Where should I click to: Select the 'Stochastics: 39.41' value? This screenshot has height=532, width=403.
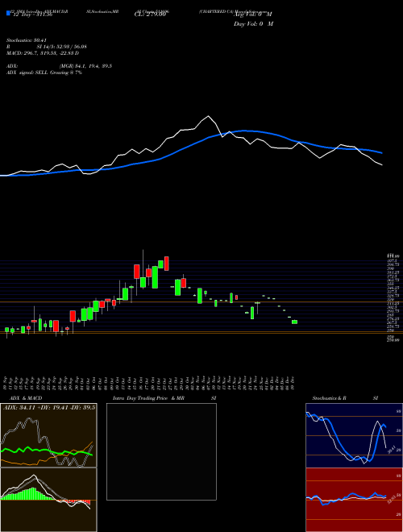27,40
